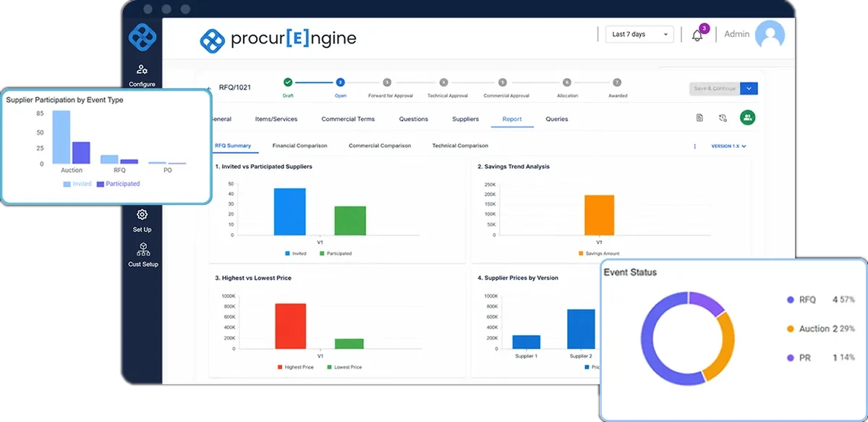Click the Save & Continue button

tap(715, 88)
